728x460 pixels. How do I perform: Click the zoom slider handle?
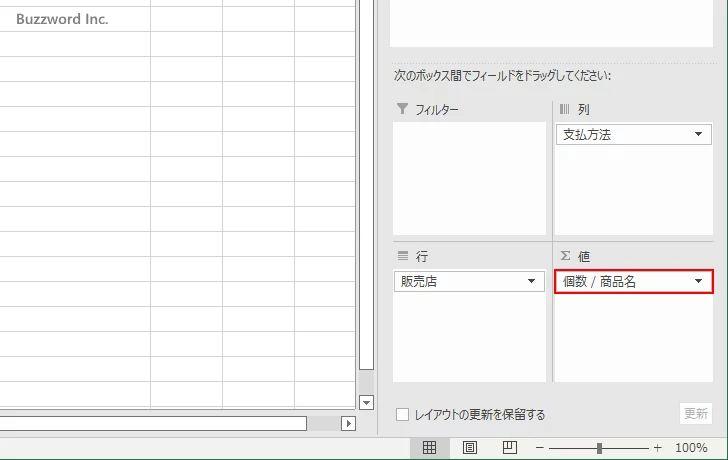599,448
